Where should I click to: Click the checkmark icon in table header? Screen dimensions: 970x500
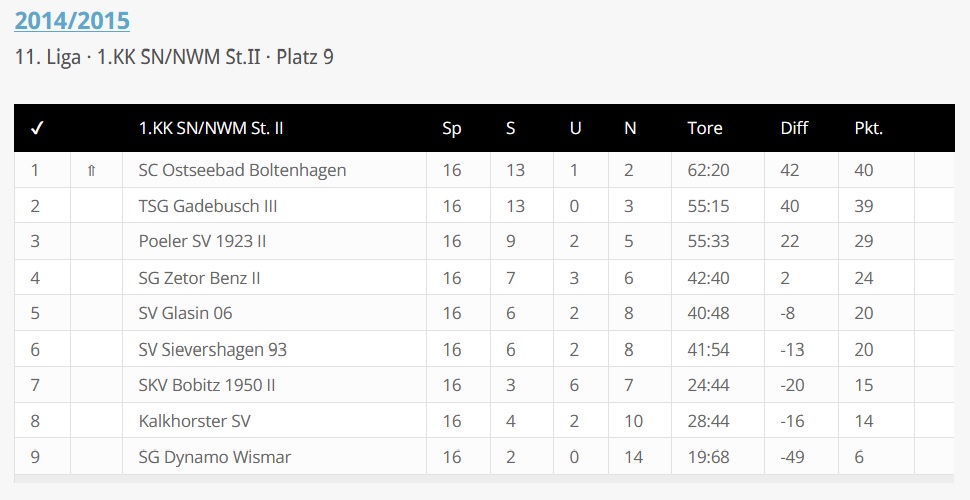pyautogui.click(x=36, y=128)
